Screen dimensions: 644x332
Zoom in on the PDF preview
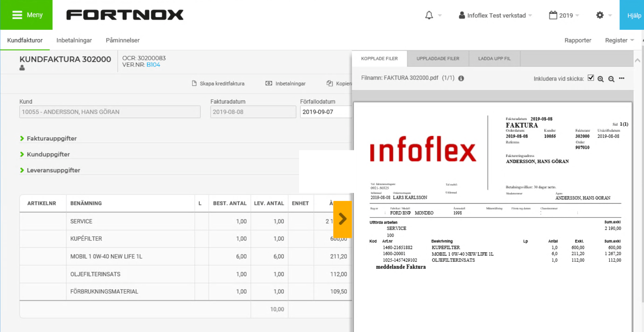601,79
